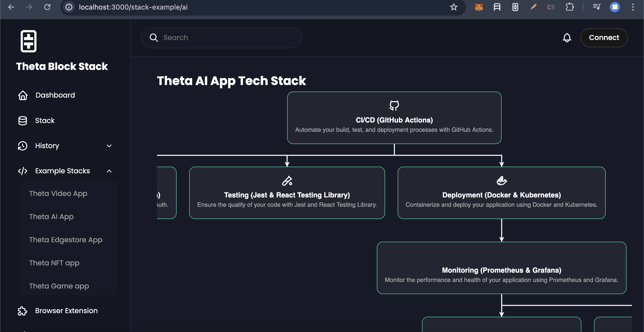This screenshot has height=332, width=644.
Task: Click the test tube icon in Testing card
Action: pos(287,181)
